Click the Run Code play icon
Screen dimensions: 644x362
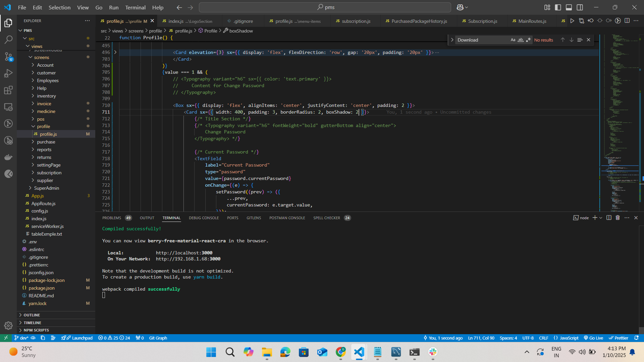tap(572, 21)
